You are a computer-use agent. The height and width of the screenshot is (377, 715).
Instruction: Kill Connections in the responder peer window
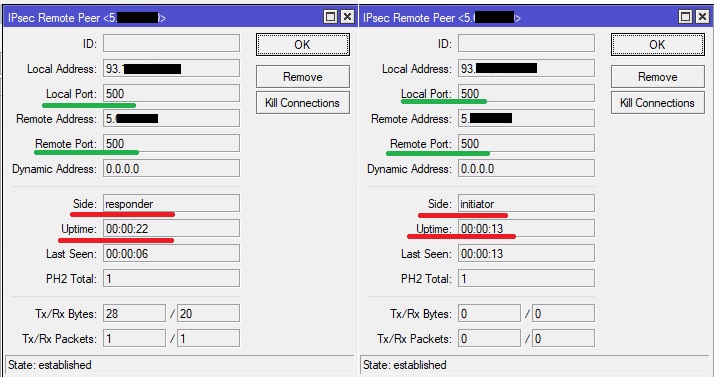click(x=303, y=103)
